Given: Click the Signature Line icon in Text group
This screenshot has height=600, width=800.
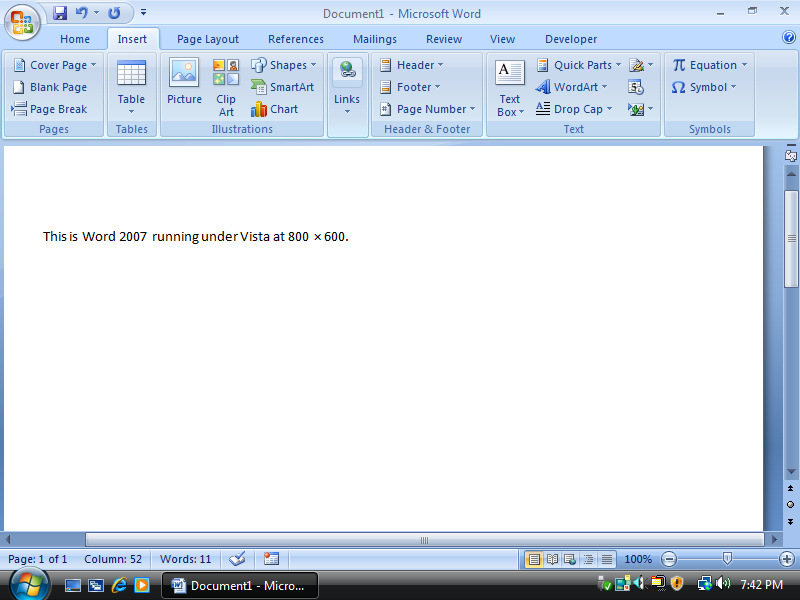Looking at the screenshot, I should 636,65.
